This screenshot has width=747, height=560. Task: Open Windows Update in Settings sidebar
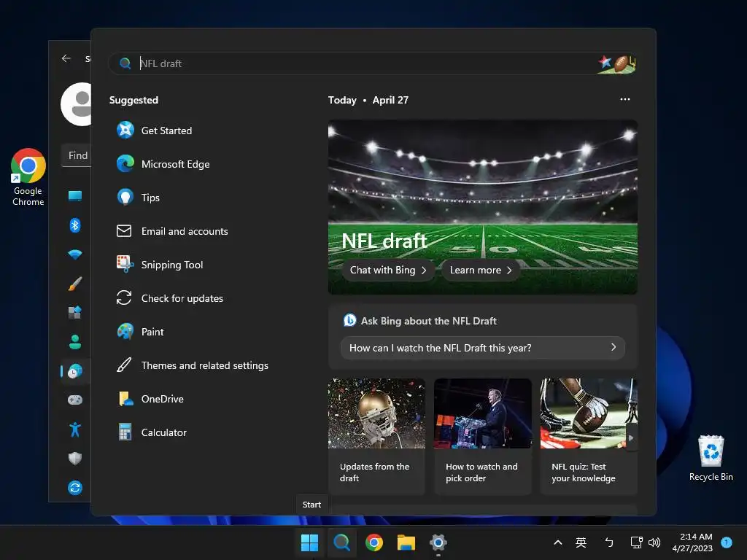pyautogui.click(x=75, y=488)
